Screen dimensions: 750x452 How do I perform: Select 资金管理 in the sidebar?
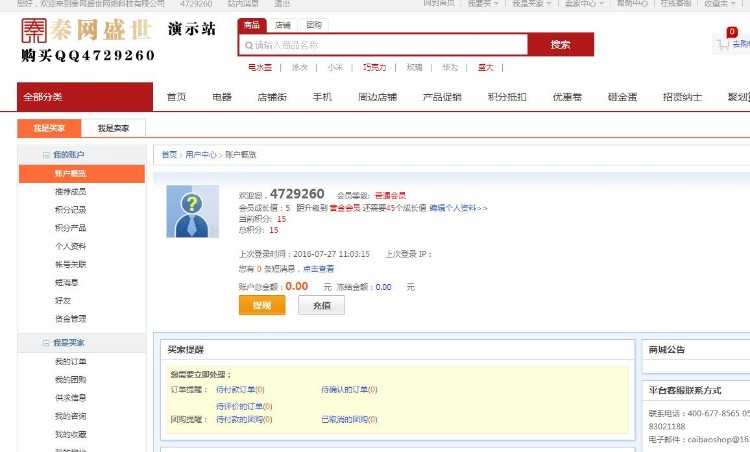click(70, 319)
